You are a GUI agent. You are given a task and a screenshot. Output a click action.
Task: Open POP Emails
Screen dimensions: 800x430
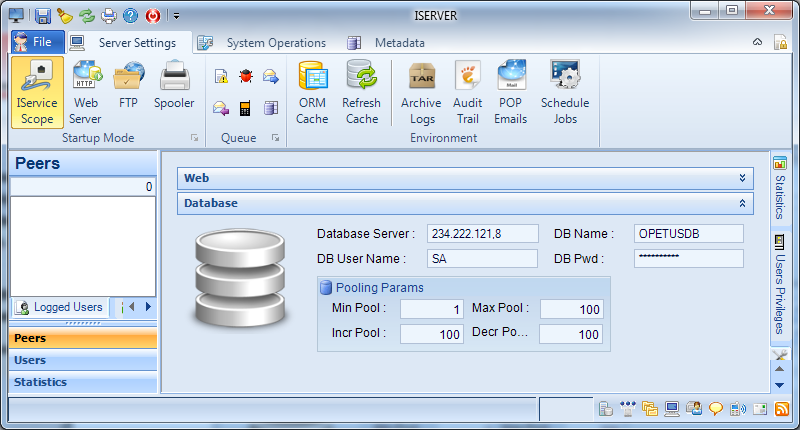click(x=511, y=92)
